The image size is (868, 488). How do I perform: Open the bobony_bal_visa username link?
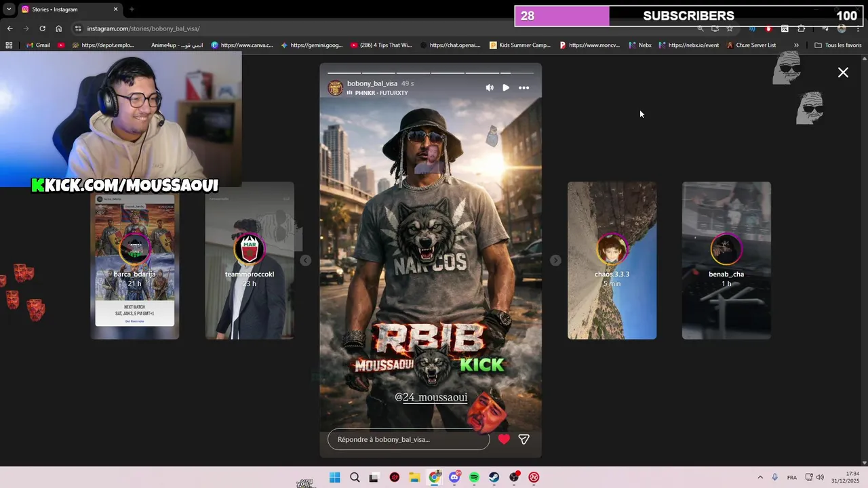point(372,83)
